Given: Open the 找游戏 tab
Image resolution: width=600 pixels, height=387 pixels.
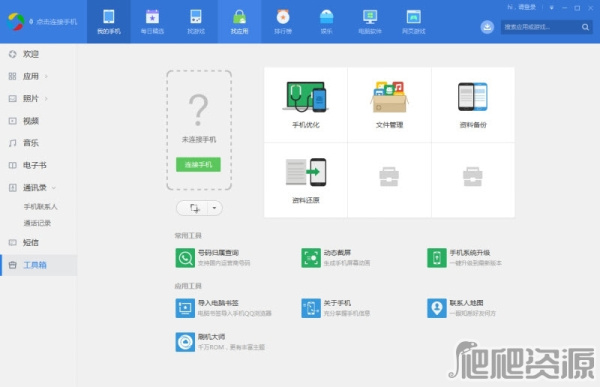Looking at the screenshot, I should coord(196,22).
